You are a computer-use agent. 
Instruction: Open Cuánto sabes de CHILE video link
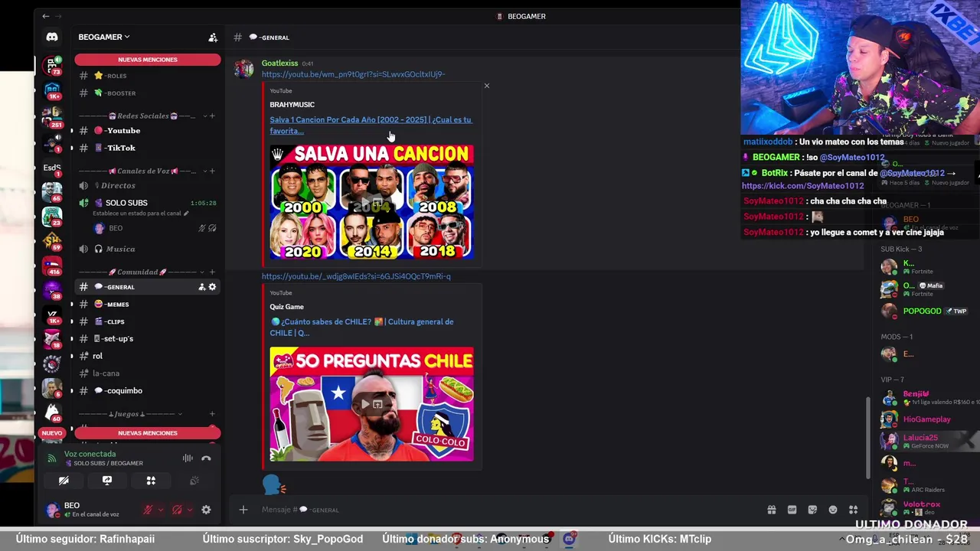tap(362, 328)
